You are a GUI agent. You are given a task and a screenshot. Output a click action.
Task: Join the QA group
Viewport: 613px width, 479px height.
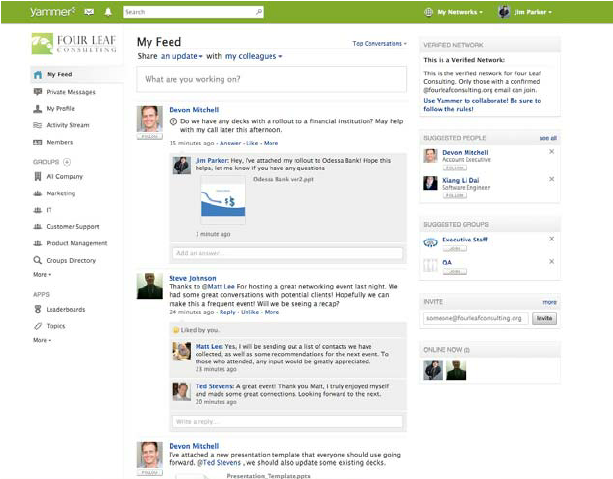coord(455,271)
